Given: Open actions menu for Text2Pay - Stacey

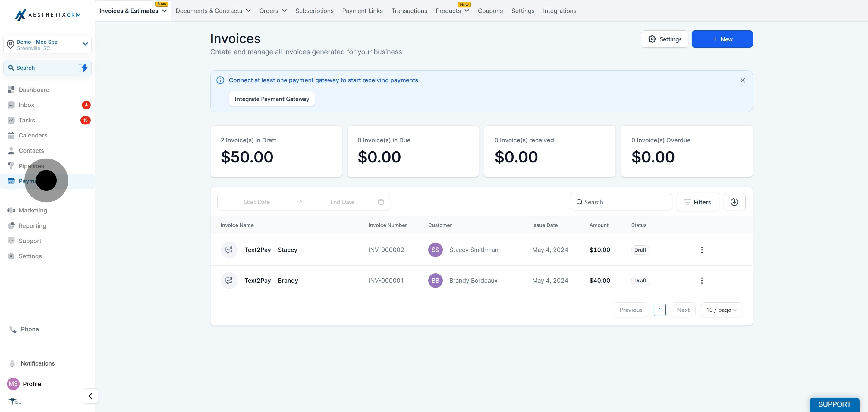Looking at the screenshot, I should tap(702, 250).
